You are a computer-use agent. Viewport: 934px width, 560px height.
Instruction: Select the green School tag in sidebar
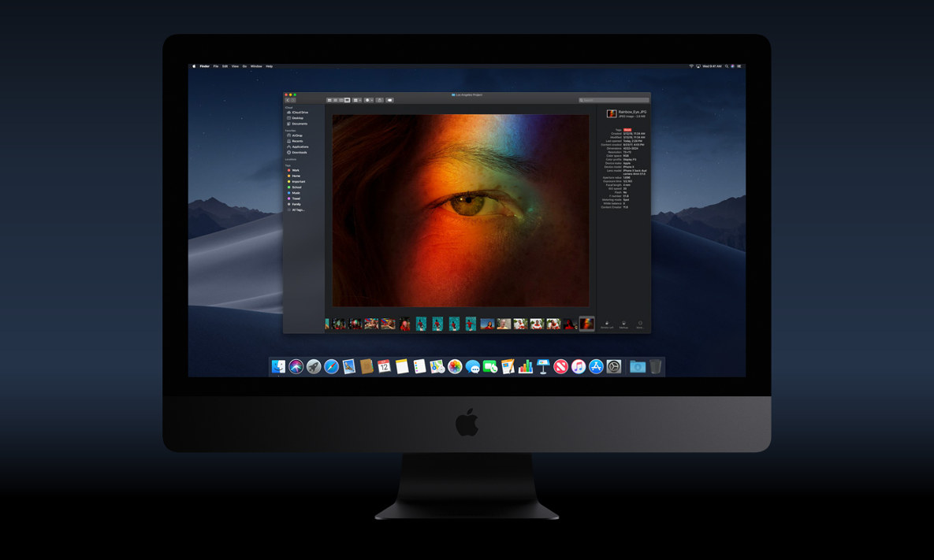[294, 187]
